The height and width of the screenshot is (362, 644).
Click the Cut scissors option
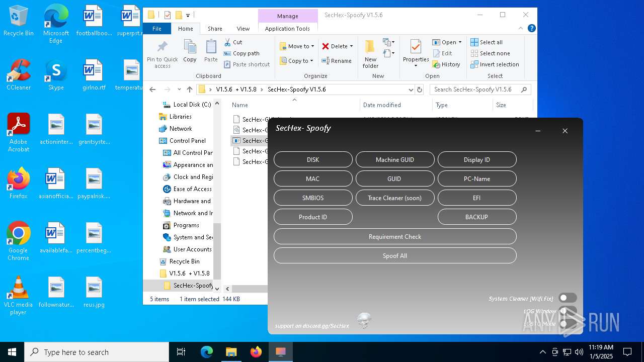(x=233, y=42)
